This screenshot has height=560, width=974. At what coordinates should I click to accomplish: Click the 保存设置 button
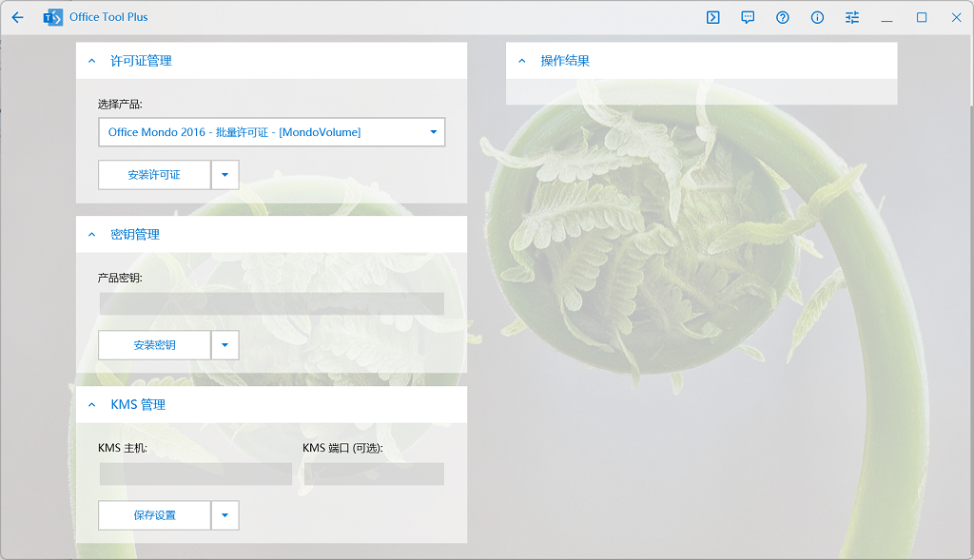[x=154, y=515]
